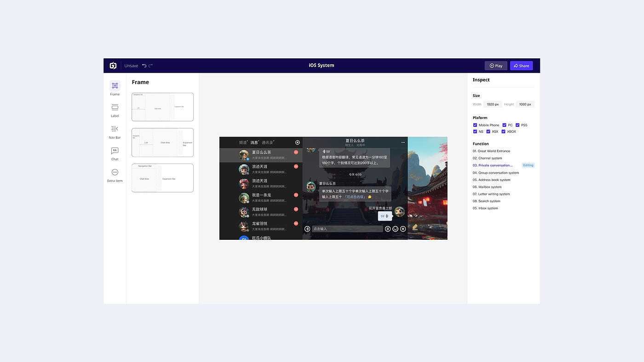The width and height of the screenshot is (644, 362).
Task: Open the Extra item tool in the sidebar
Action: tap(115, 175)
